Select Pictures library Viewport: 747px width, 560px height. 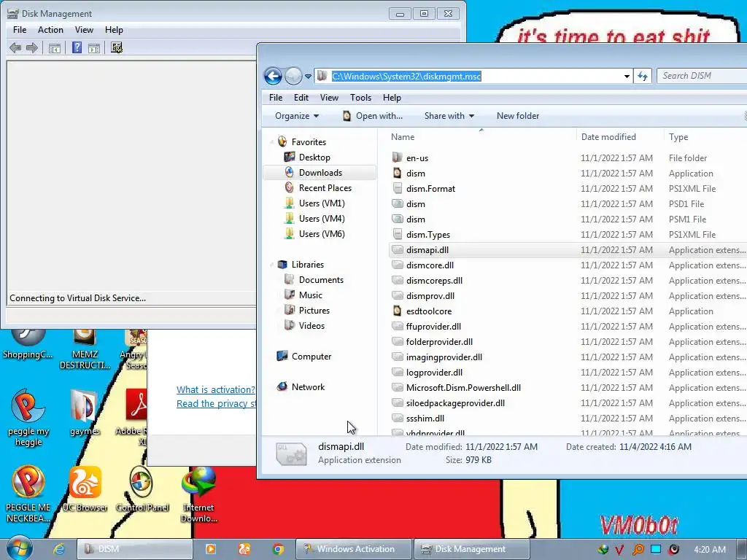314,310
